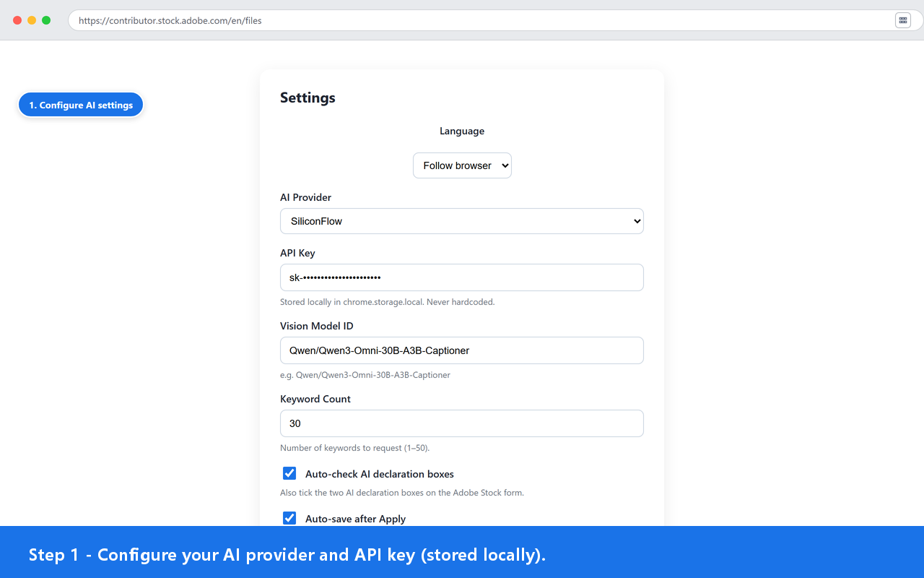Click the AI Provider label text
Viewport: 924px width, 578px height.
coord(306,197)
